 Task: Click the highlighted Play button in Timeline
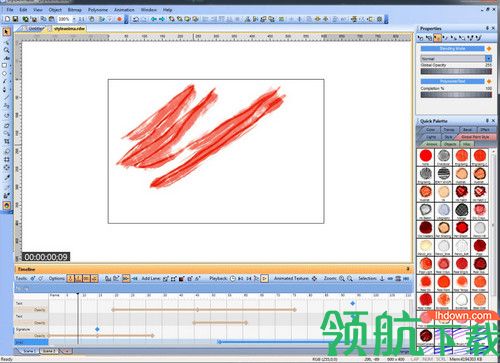[x=264, y=278]
